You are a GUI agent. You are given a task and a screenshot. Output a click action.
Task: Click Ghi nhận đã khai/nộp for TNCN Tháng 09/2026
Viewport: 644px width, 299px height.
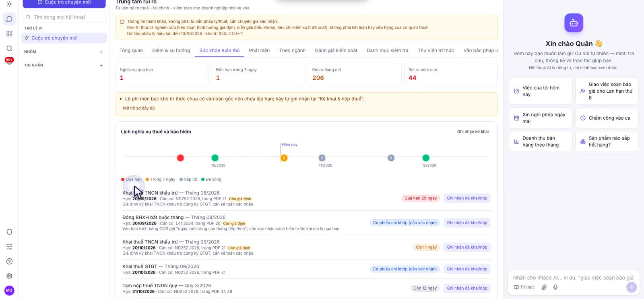(x=467, y=247)
